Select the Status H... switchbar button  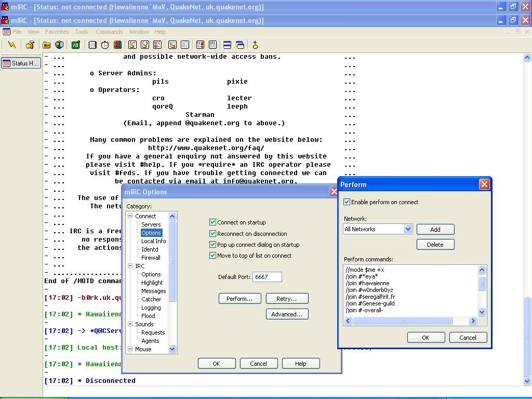[x=21, y=63]
